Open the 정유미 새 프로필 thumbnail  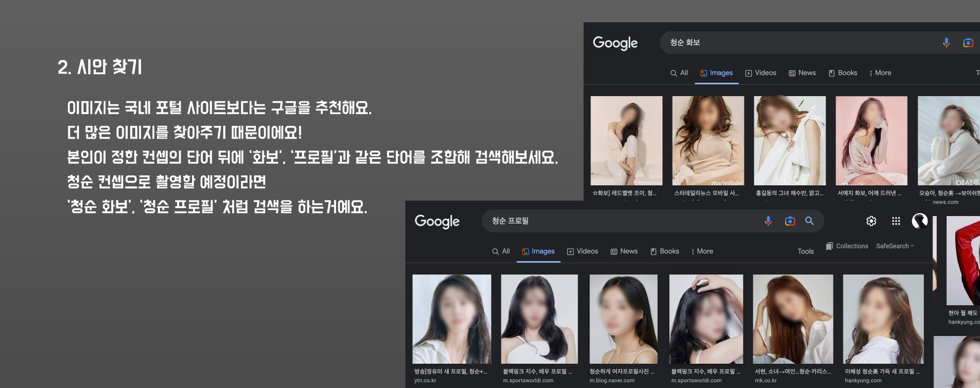452,319
